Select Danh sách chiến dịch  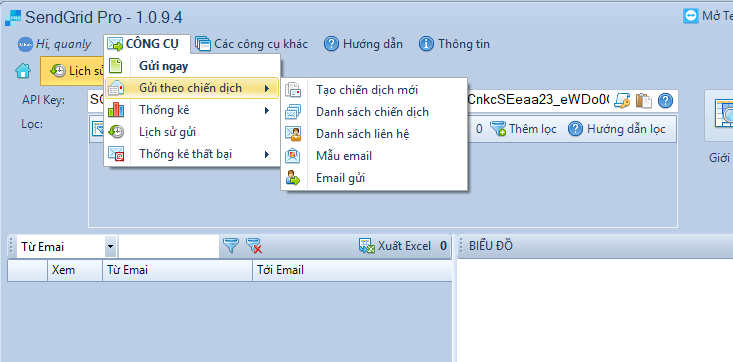point(374,112)
